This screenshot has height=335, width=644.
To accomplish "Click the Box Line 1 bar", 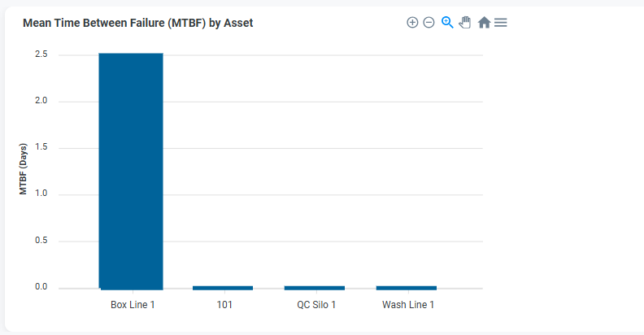I will (131, 171).
